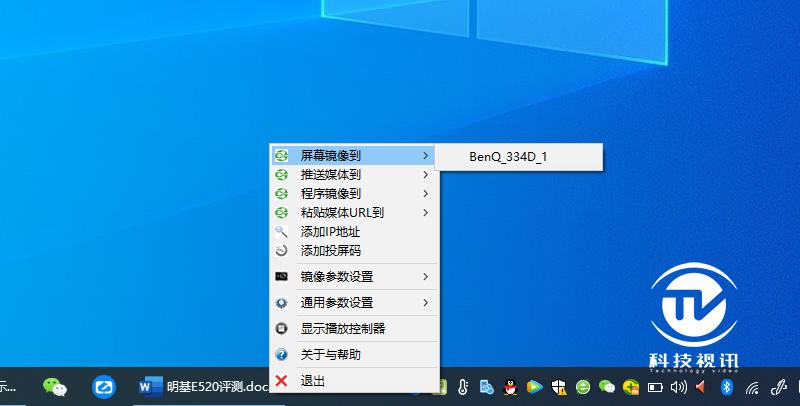
Task: Click green icon next to 程序镜像到
Action: (x=282, y=194)
